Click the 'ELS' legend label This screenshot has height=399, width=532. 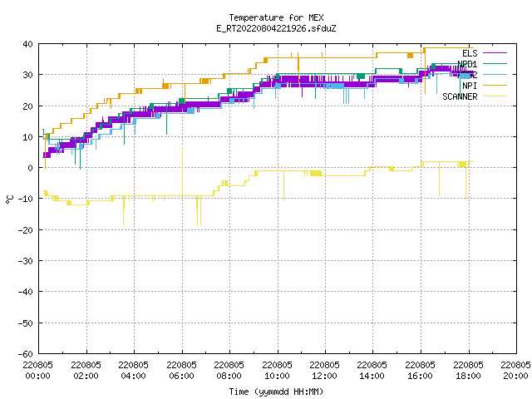pyautogui.click(x=470, y=53)
